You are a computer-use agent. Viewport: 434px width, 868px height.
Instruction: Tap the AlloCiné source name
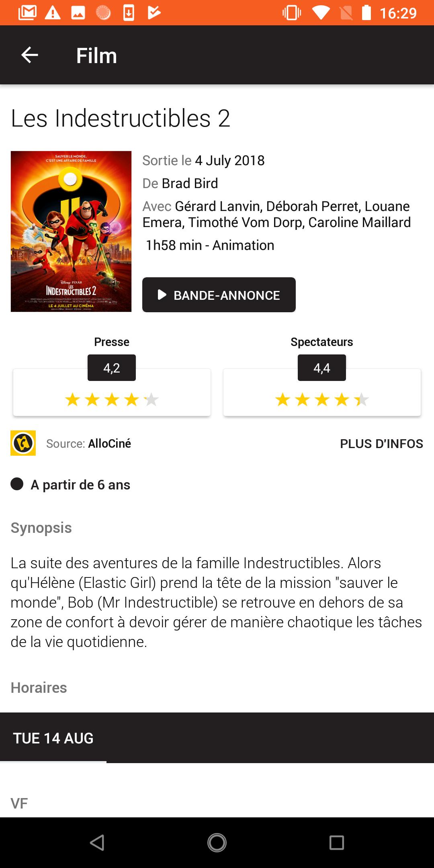110,444
